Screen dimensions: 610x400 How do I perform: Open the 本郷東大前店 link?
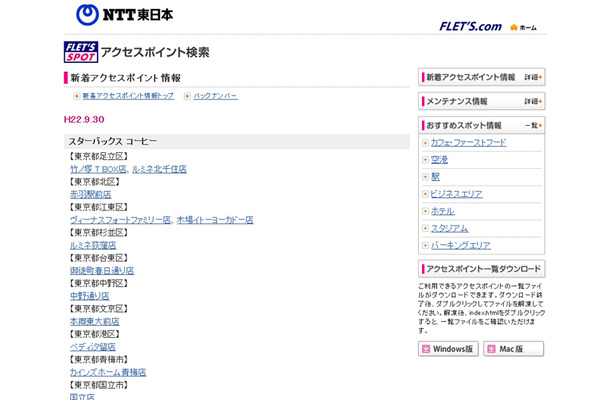click(95, 321)
